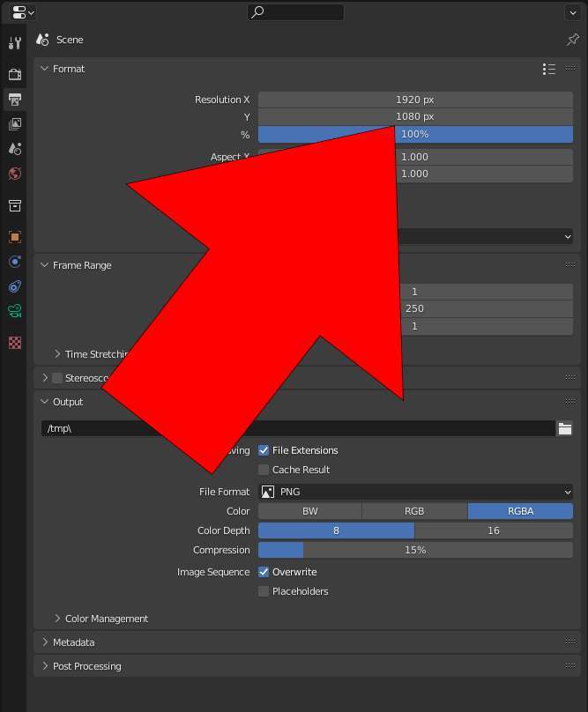The image size is (588, 712).
Task: Collapse the Output panel
Action: pyautogui.click(x=44, y=402)
